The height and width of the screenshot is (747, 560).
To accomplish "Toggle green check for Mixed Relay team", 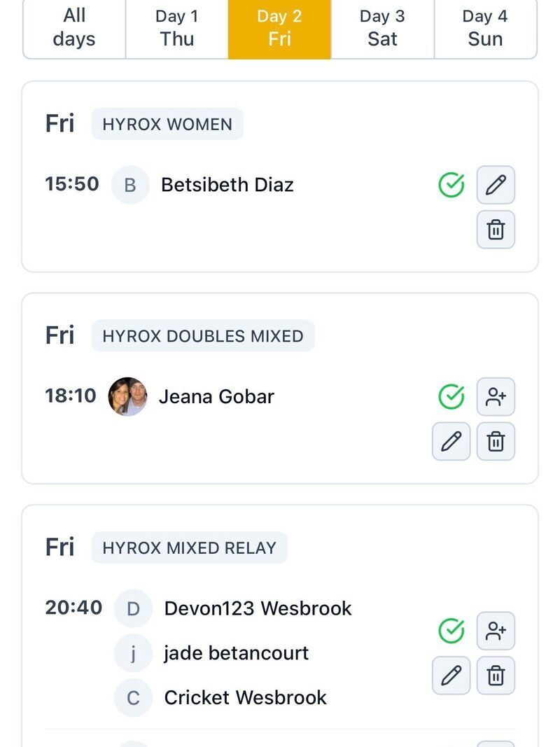I will tap(451, 631).
